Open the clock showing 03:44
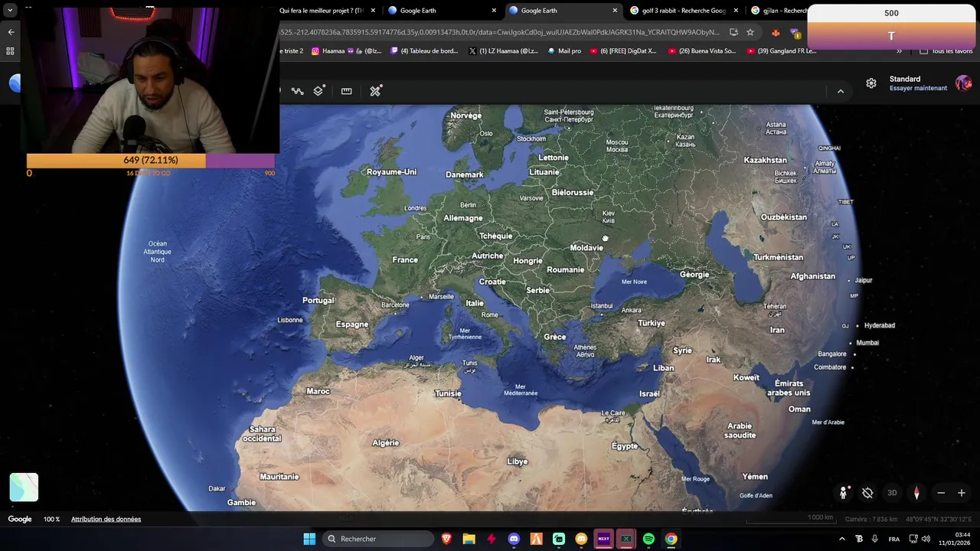Screen dimensions: 980x551 pyautogui.click(x=953, y=539)
